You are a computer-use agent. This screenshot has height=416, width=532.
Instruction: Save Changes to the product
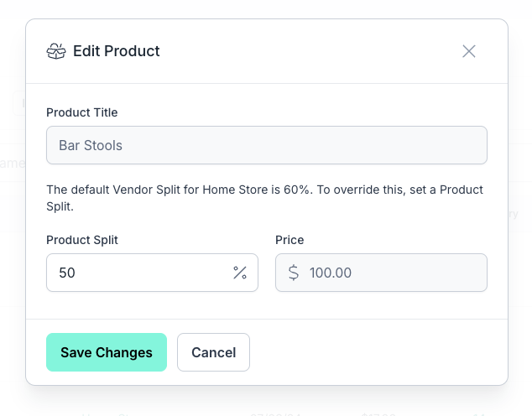(x=107, y=352)
